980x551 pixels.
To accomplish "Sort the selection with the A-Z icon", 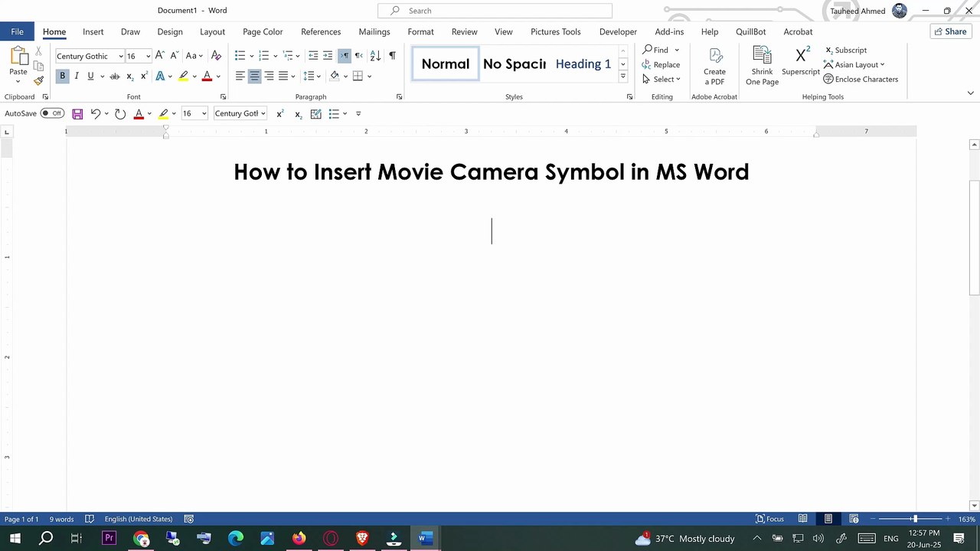I will (375, 56).
